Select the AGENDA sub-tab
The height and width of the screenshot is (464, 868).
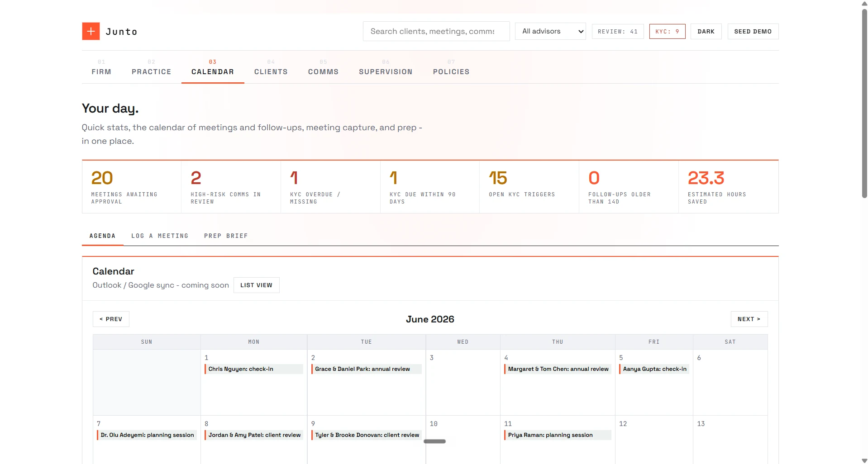click(x=102, y=236)
